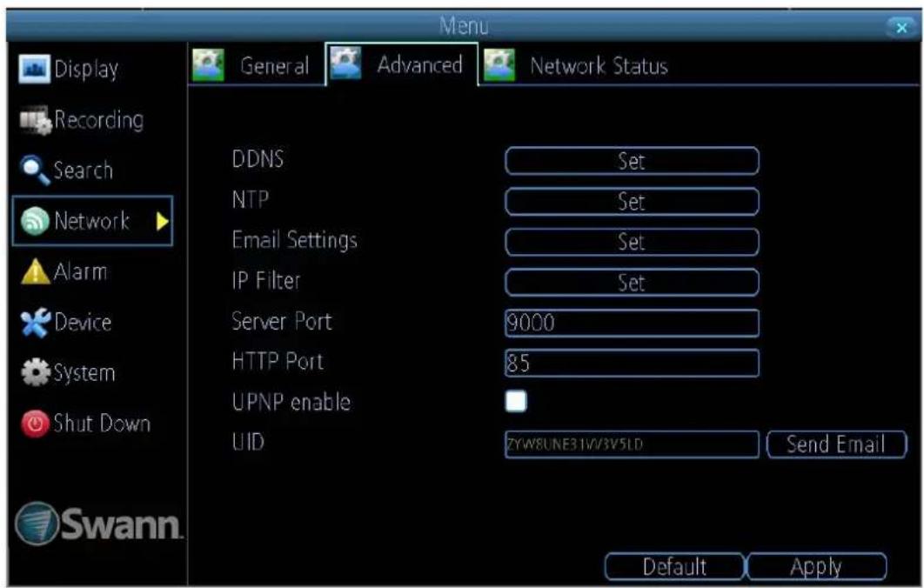The image size is (924, 588).
Task: Open NTP Set button
Action: (x=632, y=202)
